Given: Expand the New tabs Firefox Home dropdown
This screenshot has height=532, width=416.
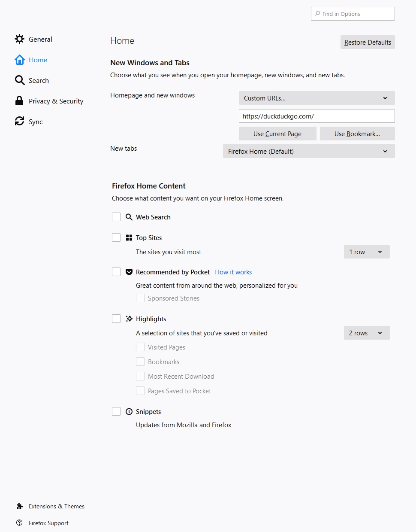Looking at the screenshot, I should coord(308,151).
